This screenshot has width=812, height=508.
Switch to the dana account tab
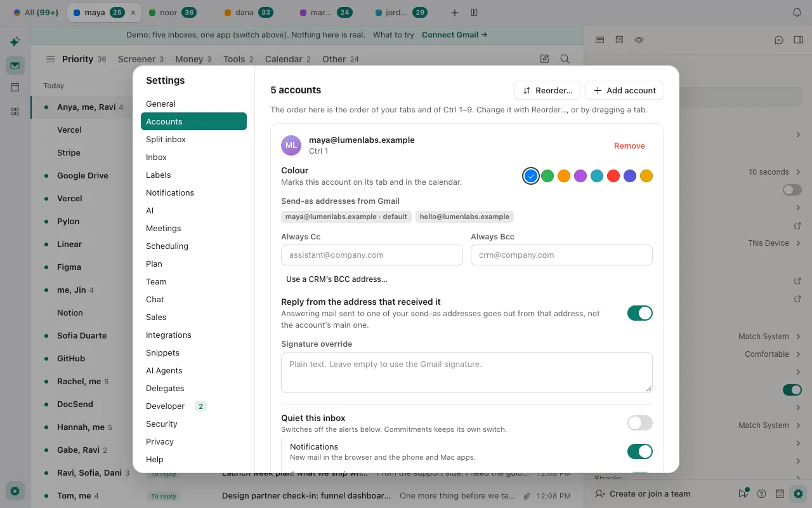[248, 13]
